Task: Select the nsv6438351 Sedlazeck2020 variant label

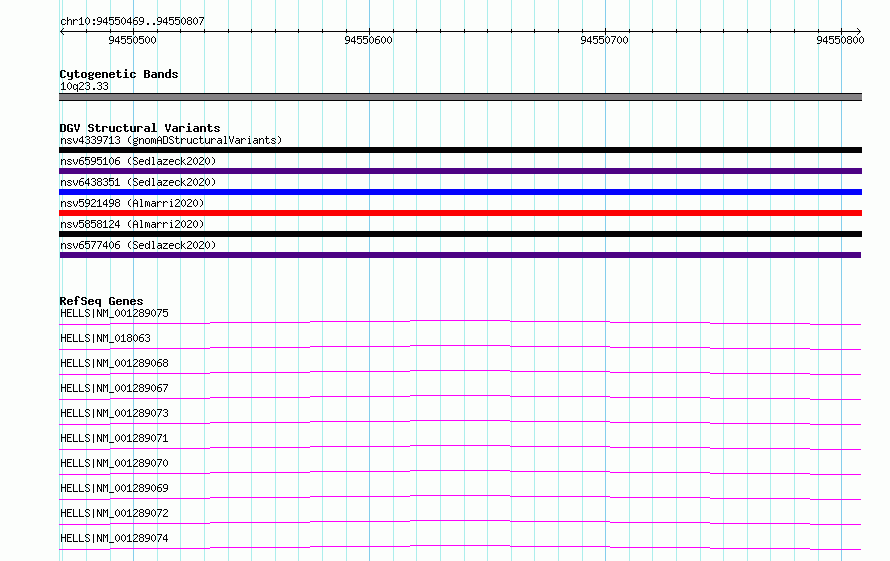Action: tap(138, 182)
